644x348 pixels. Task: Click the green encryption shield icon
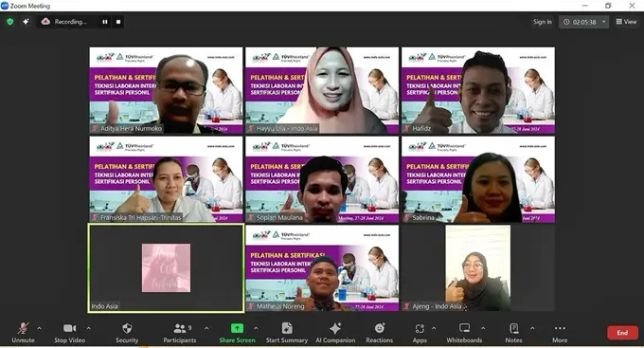(x=10, y=22)
